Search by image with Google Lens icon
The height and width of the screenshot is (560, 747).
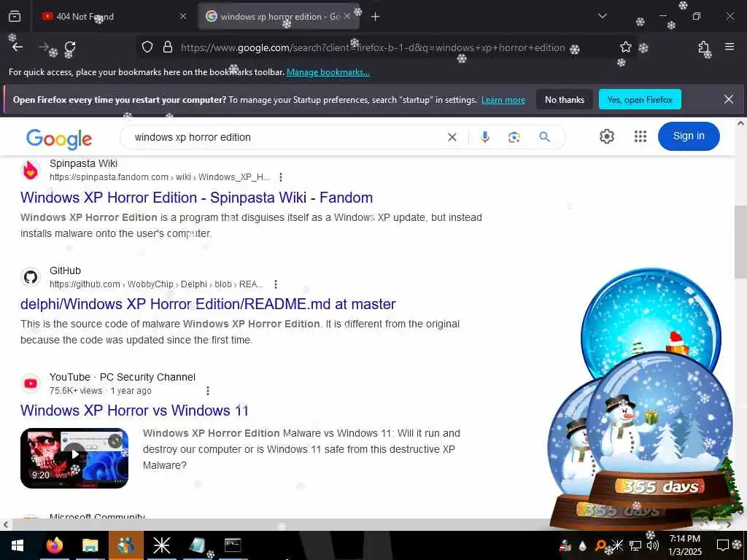514,137
